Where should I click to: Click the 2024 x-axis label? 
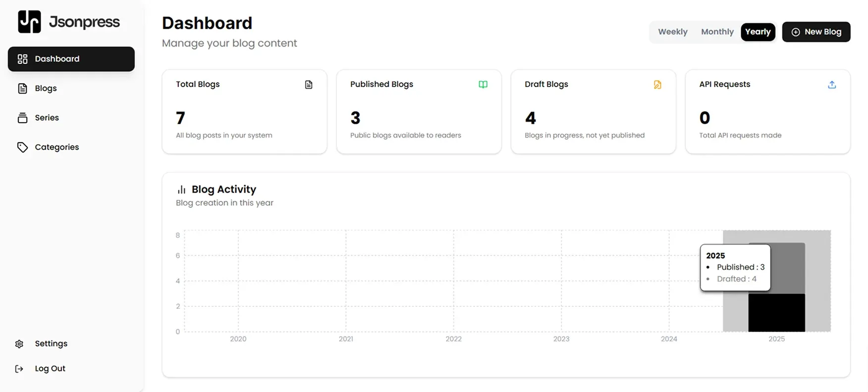(x=669, y=339)
